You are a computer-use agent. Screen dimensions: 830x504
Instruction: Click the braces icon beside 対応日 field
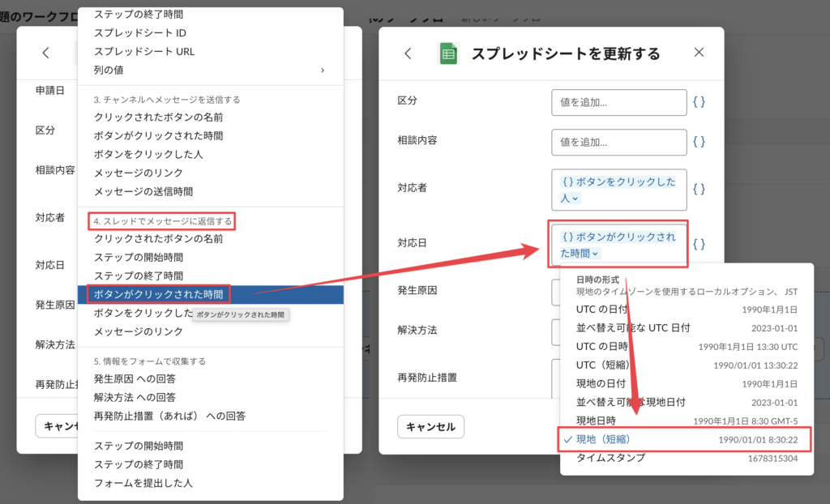[x=699, y=244]
